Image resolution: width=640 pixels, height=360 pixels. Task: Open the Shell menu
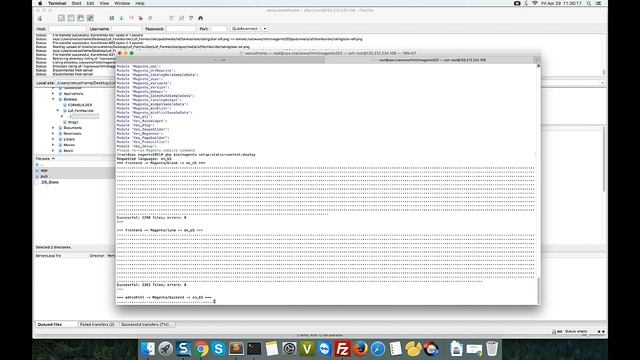pos(76,3)
